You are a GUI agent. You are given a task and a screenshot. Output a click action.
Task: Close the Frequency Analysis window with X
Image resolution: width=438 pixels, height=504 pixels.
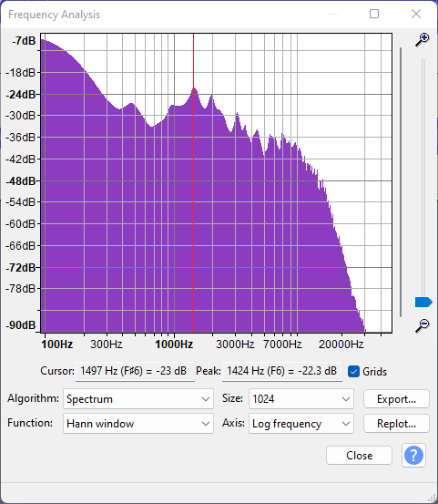[416, 14]
